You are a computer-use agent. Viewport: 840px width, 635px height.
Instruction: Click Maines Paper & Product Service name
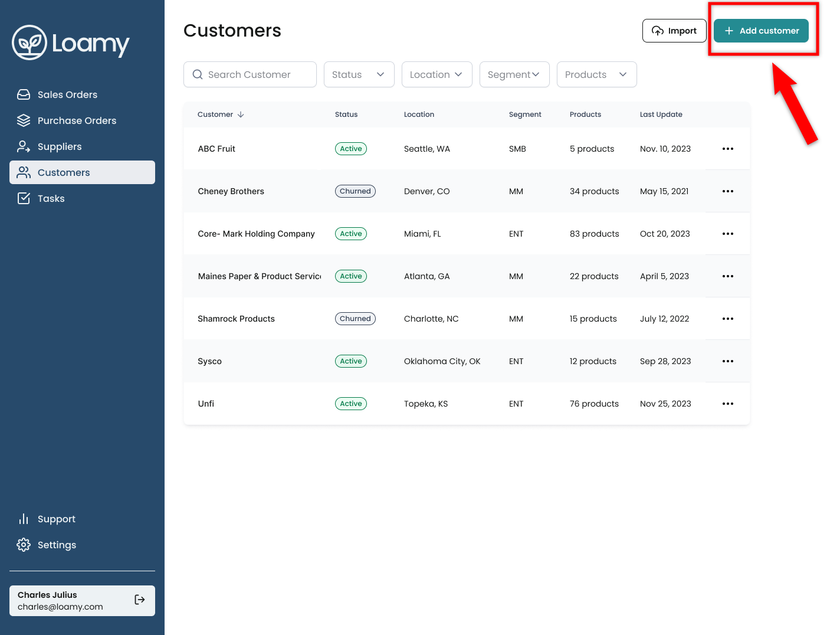[x=260, y=276]
